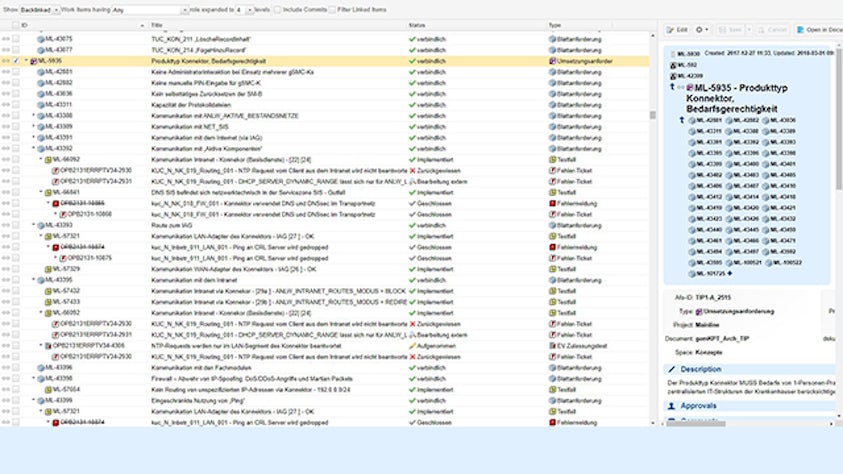Collapse the ML-5935 tree node

pyautogui.click(x=26, y=61)
